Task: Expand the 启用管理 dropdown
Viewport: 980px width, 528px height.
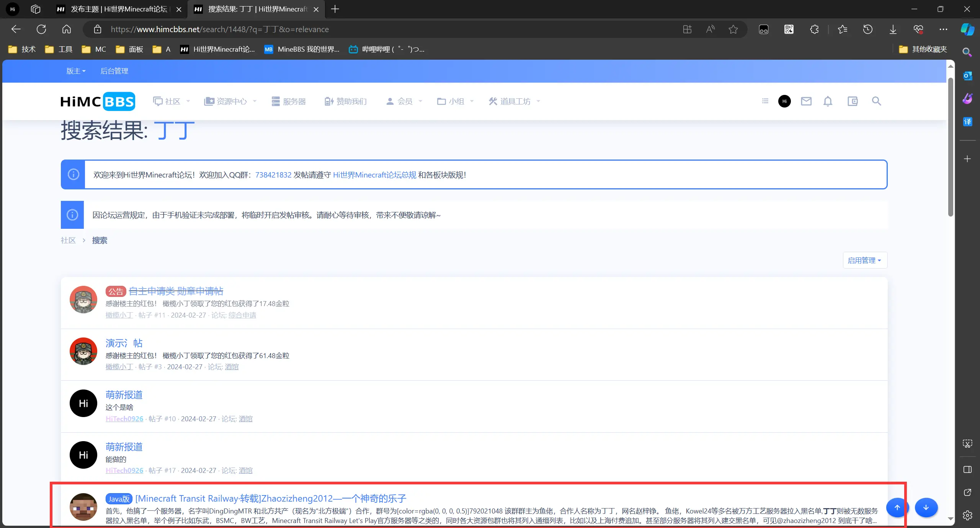Action: coord(865,261)
